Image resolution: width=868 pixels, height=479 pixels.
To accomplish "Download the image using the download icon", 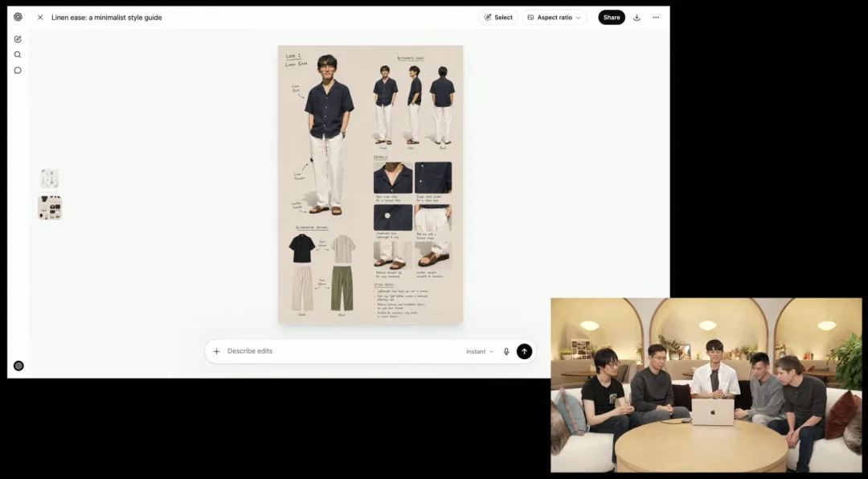I will pos(637,17).
